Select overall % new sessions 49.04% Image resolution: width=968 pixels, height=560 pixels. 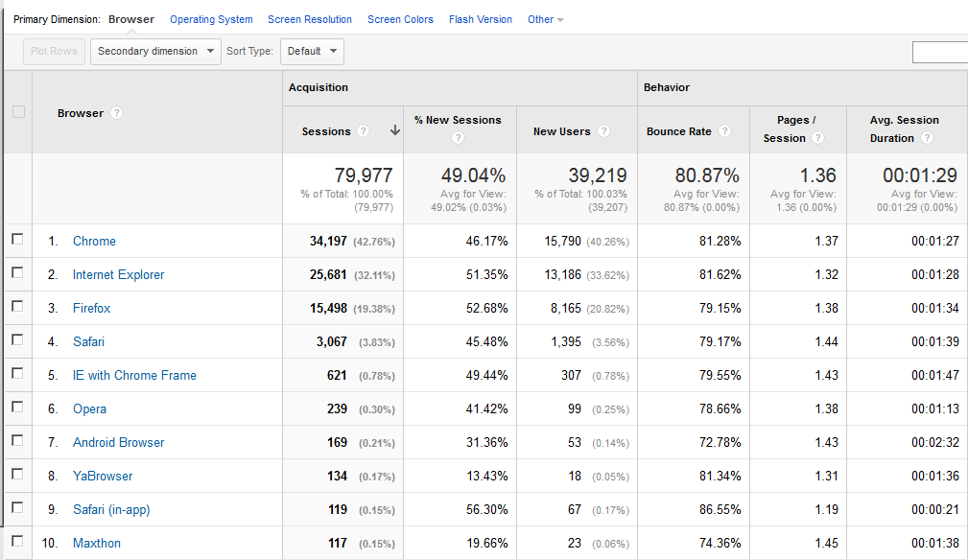(x=474, y=175)
